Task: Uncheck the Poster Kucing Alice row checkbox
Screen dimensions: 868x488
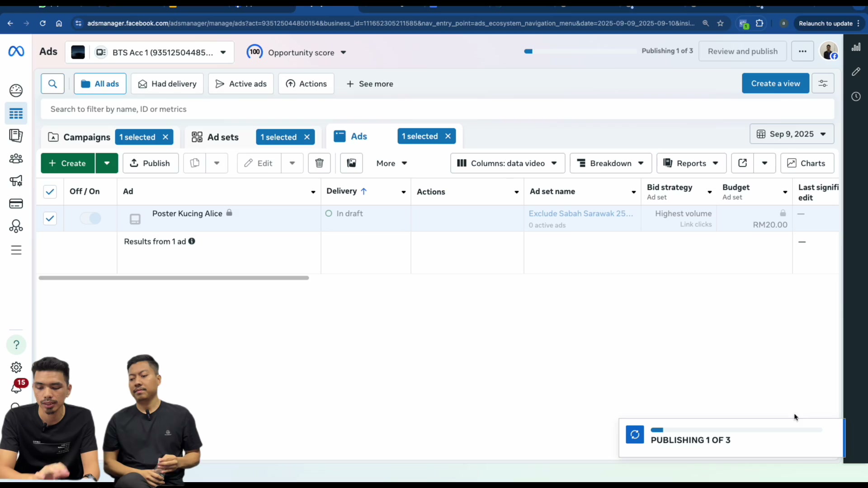Action: coord(50,218)
